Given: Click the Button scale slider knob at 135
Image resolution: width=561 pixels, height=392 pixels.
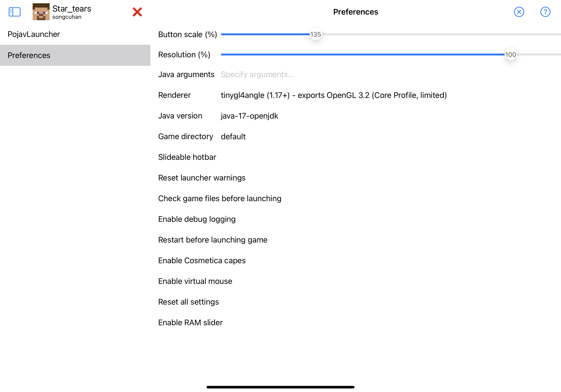Looking at the screenshot, I should click(x=316, y=34).
